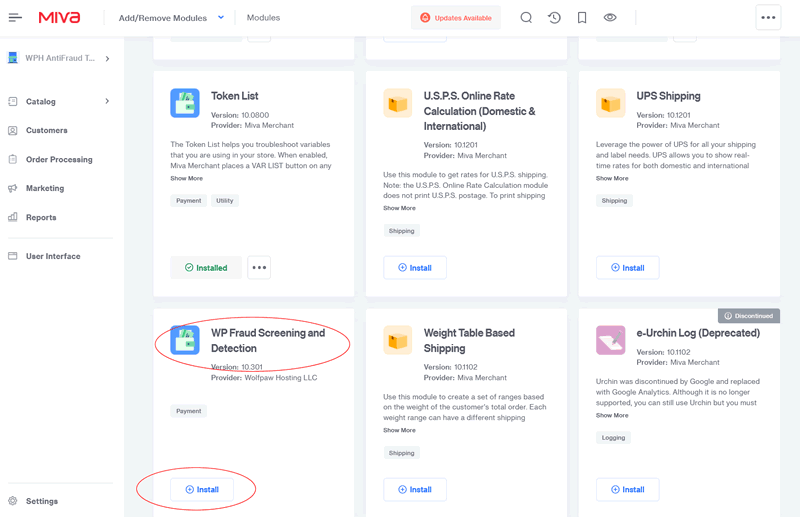Open the bookmarks icon
This screenshot has width=800, height=517.
pos(582,18)
